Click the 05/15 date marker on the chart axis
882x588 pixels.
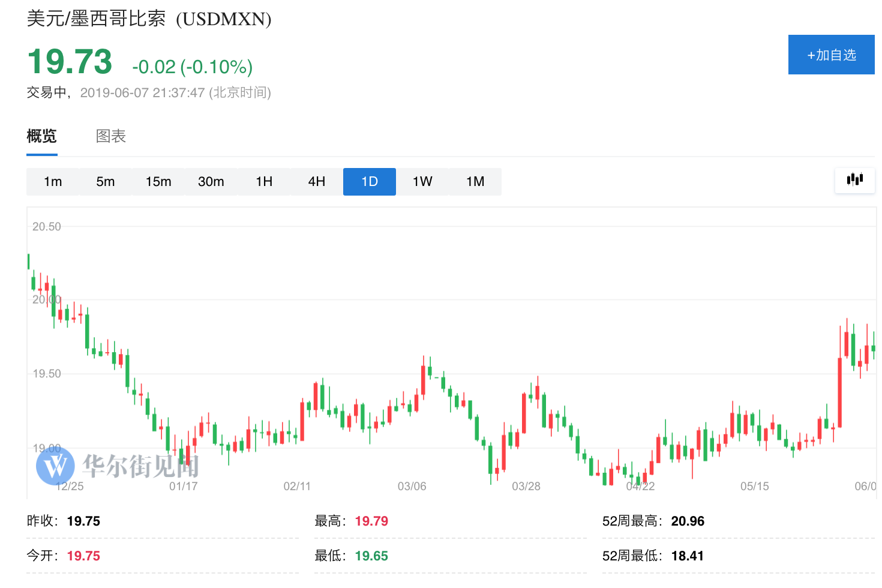pos(754,486)
